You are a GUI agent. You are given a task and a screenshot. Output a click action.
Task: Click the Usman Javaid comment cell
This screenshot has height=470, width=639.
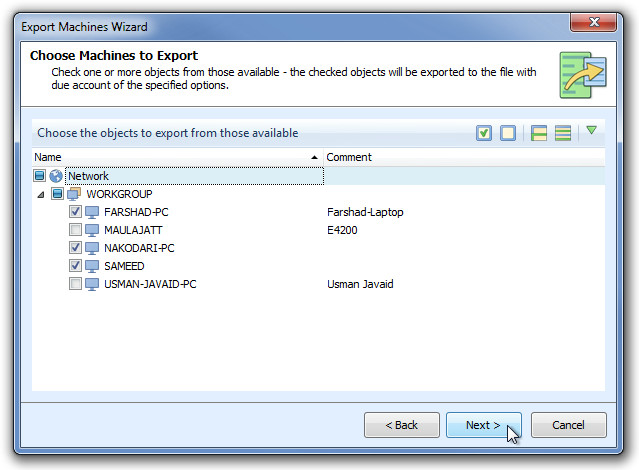click(x=360, y=284)
